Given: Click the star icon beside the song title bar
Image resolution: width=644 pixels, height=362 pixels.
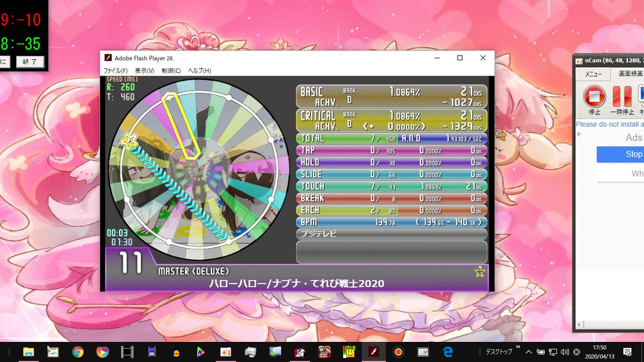Looking at the screenshot, I should point(479,271).
